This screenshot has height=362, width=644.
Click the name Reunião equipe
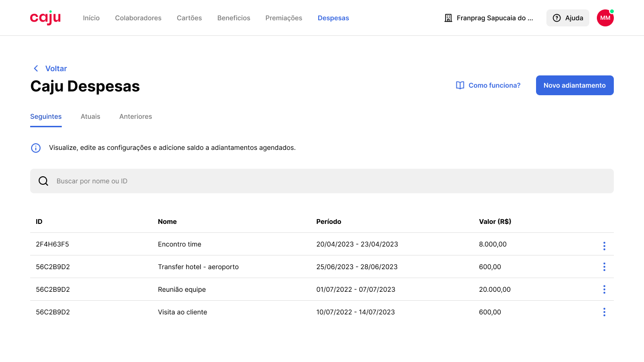click(x=182, y=289)
